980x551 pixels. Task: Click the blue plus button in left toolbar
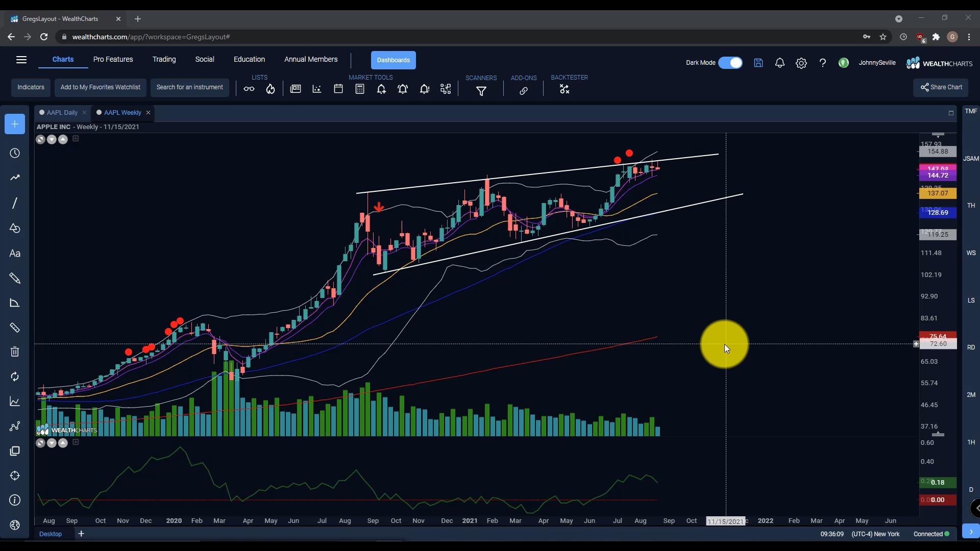15,124
